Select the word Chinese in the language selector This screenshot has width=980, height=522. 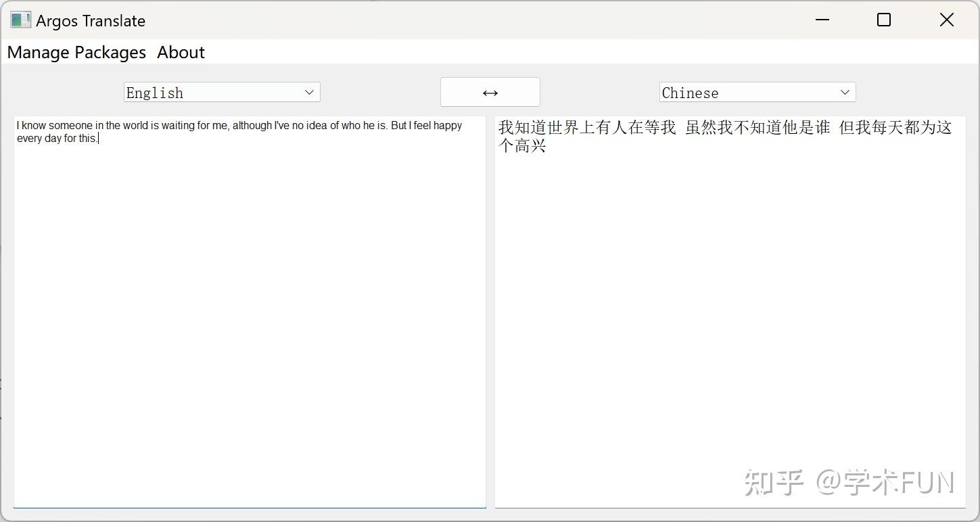[x=691, y=93]
